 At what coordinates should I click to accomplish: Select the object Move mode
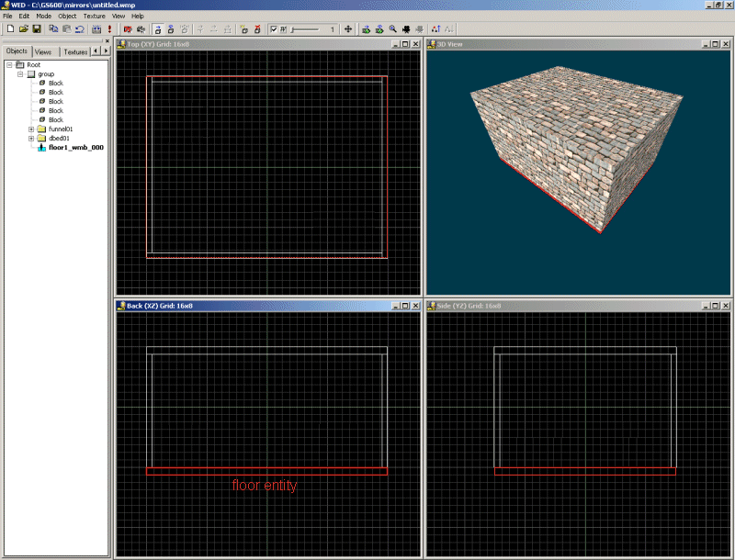point(158,29)
